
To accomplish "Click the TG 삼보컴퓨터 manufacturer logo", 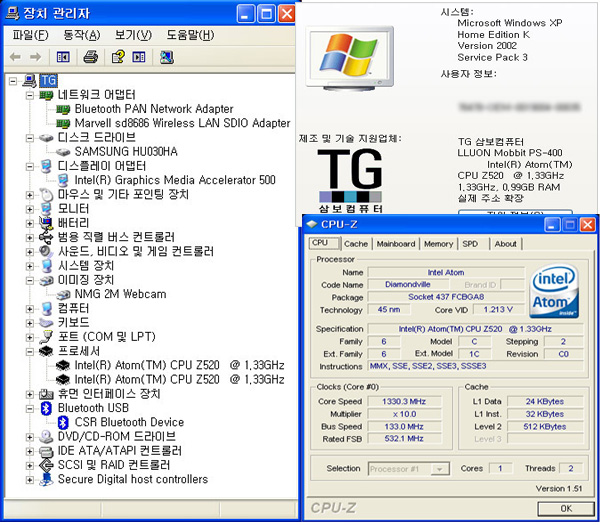I will pyautogui.click(x=350, y=180).
